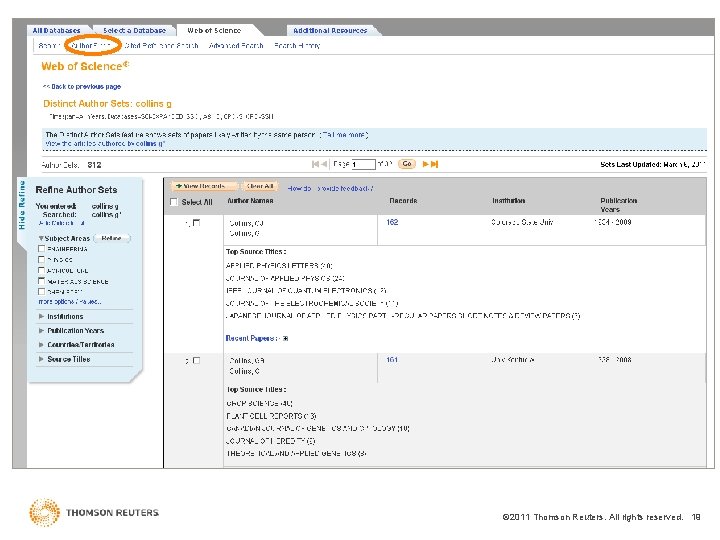The image size is (720, 540).
Task: Click the Records column header
Action: point(403,201)
